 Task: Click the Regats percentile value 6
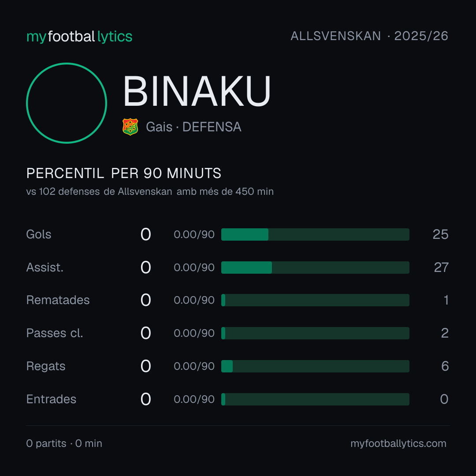coord(445,366)
